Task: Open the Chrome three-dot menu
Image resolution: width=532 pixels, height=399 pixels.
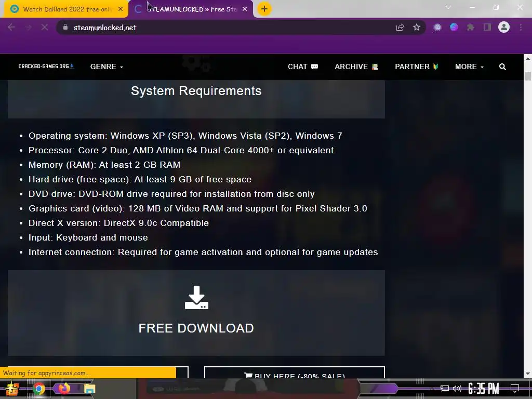Action: pyautogui.click(x=521, y=27)
